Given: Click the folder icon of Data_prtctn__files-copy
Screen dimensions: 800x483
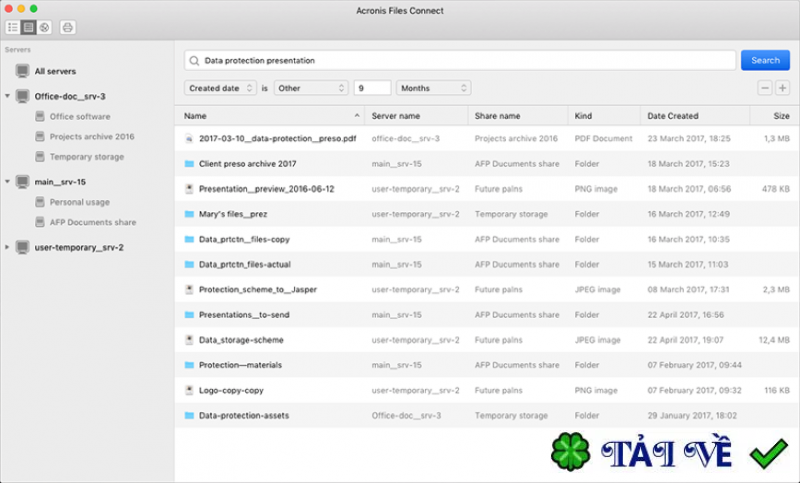Looking at the screenshot, I should (189, 239).
